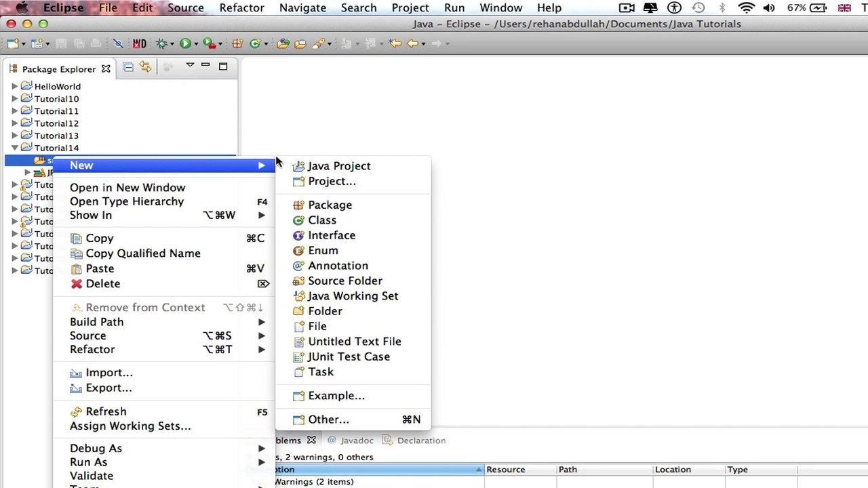This screenshot has height=488, width=868.
Task: Click the New Java Class toolbar icon
Action: pos(254,43)
